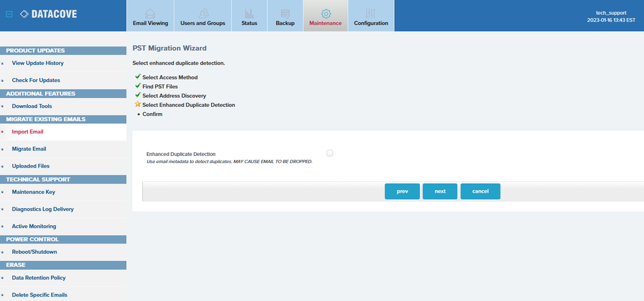Collapse sidebar with the square minus icon
The width and height of the screenshot is (644, 301).
9,14
